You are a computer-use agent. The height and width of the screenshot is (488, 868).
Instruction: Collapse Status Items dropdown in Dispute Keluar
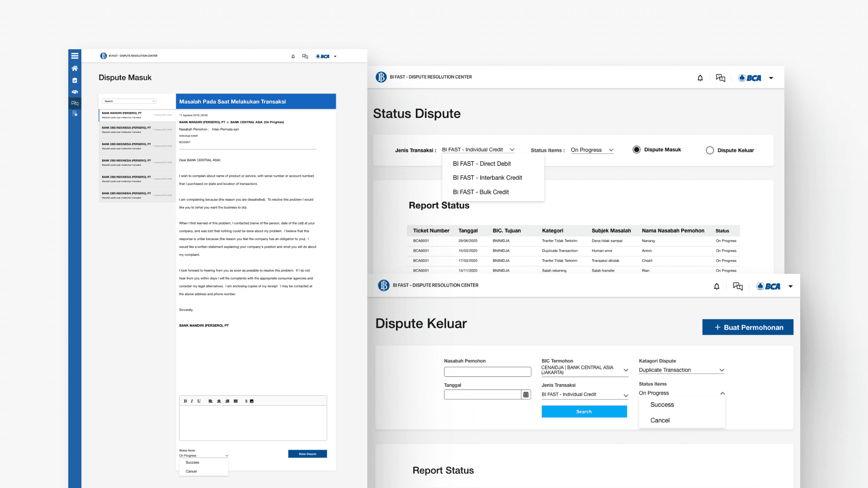[722, 393]
